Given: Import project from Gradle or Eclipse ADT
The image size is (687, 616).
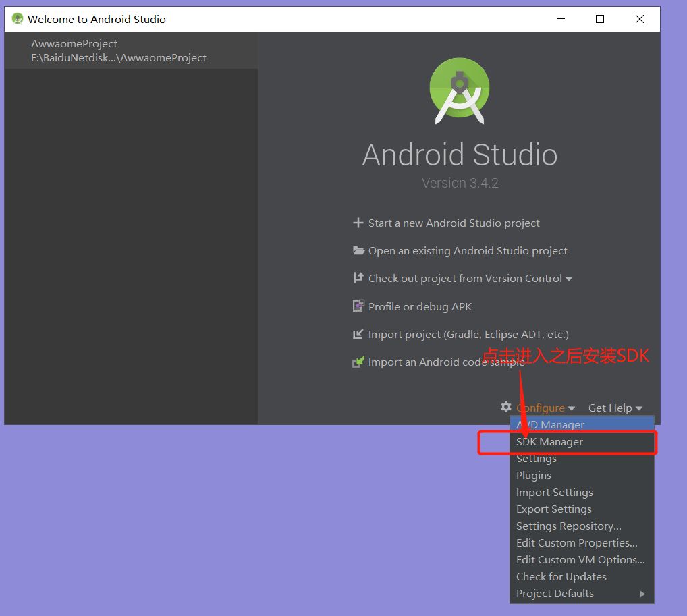Looking at the screenshot, I should click(468, 334).
